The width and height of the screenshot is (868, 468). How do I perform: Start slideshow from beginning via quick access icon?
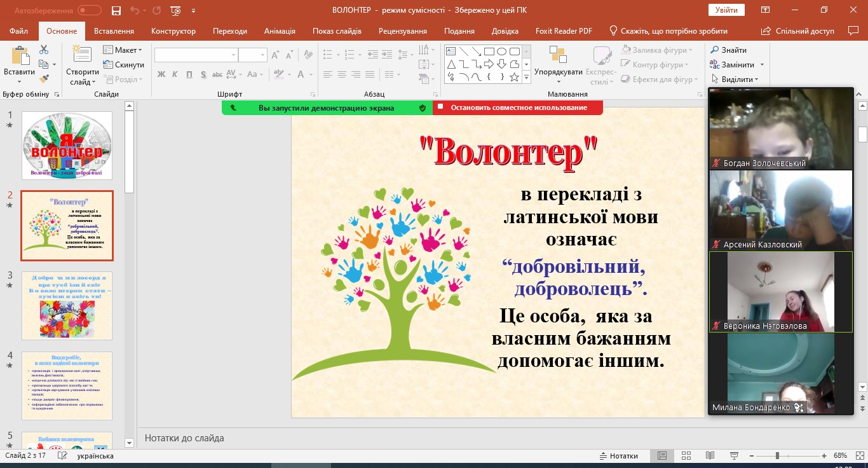(176, 10)
